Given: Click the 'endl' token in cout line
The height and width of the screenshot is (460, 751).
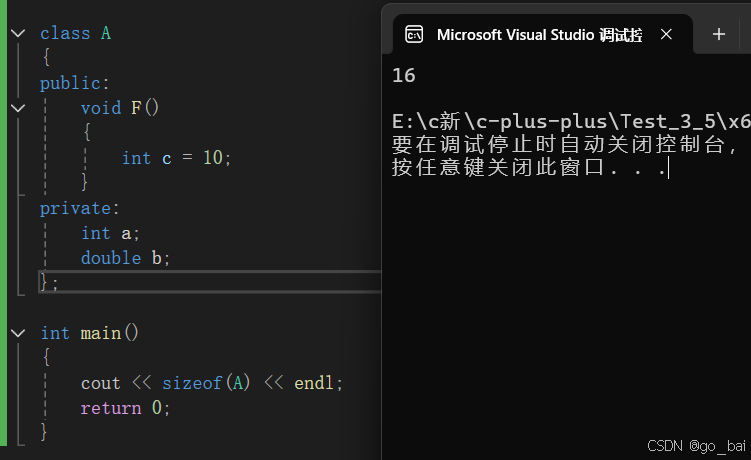Looking at the screenshot, I should [313, 383].
